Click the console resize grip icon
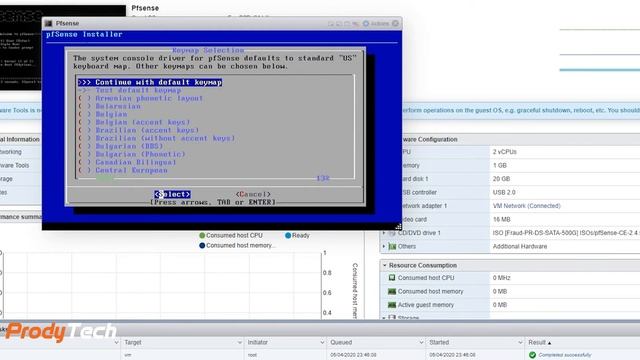 (x=398, y=226)
